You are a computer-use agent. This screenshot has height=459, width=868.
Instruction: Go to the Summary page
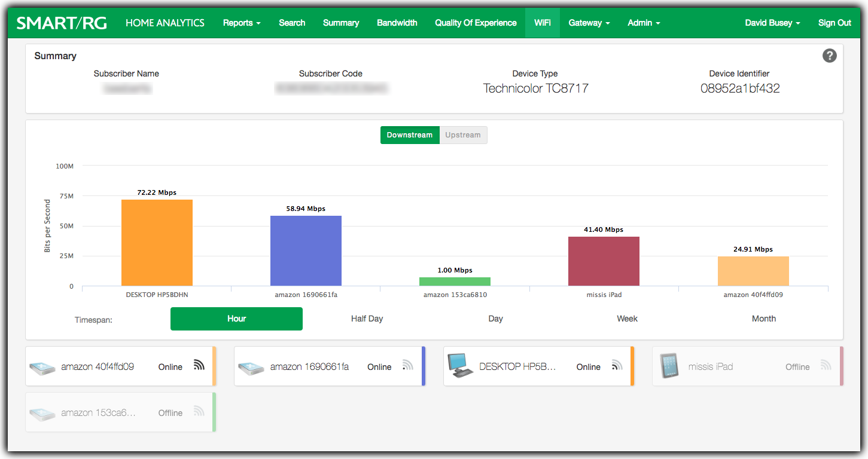[341, 23]
